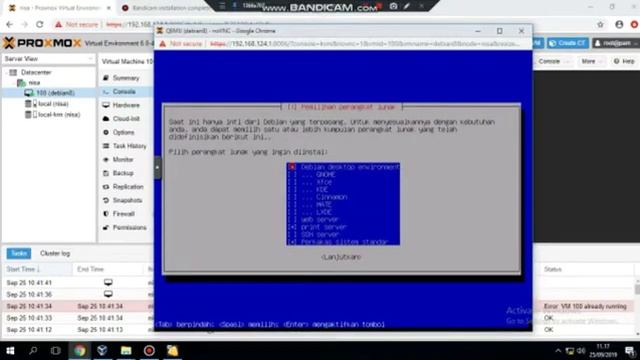Open the Windows notification center
This screenshot has height=360, width=640.
pyautogui.click(x=630, y=351)
